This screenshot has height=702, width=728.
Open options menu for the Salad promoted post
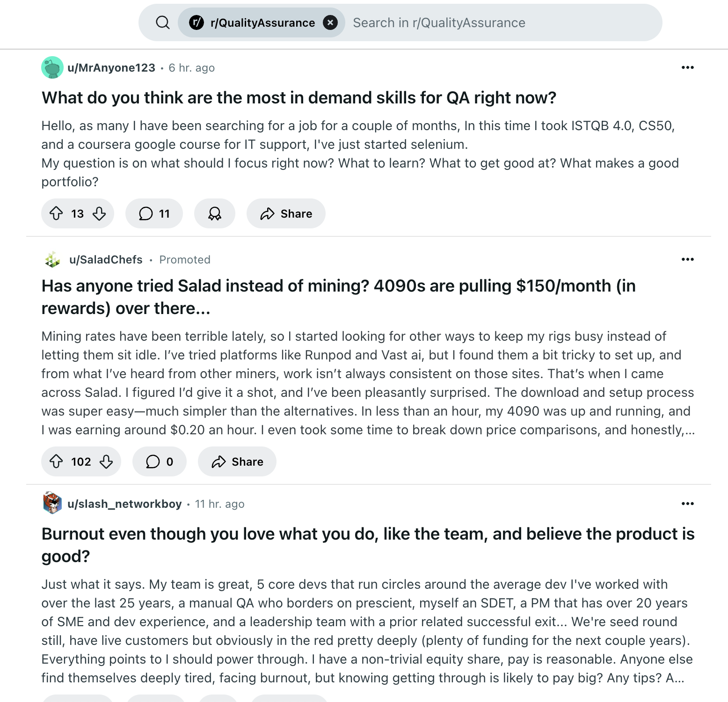(x=687, y=259)
